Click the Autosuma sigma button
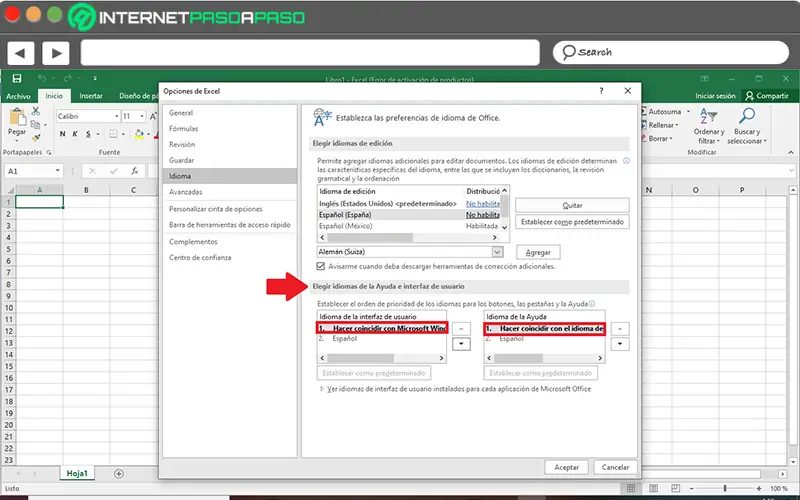This screenshot has height=500, width=800. click(x=662, y=111)
